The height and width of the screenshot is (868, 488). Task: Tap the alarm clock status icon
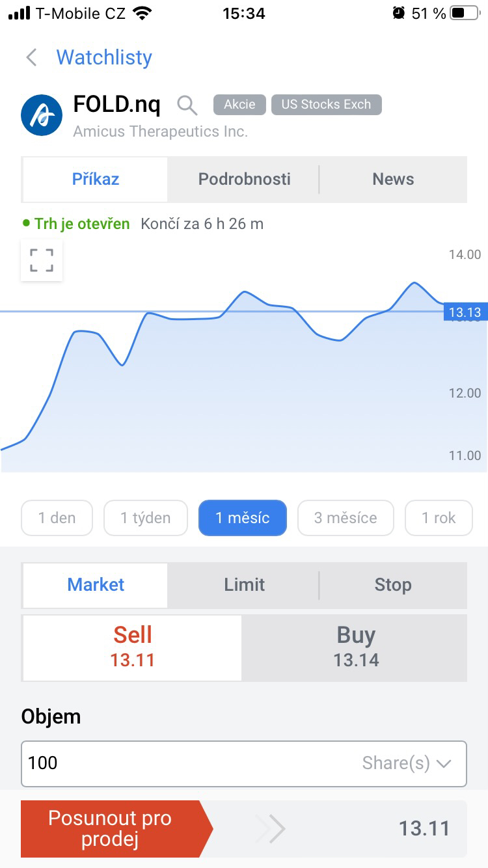click(399, 13)
